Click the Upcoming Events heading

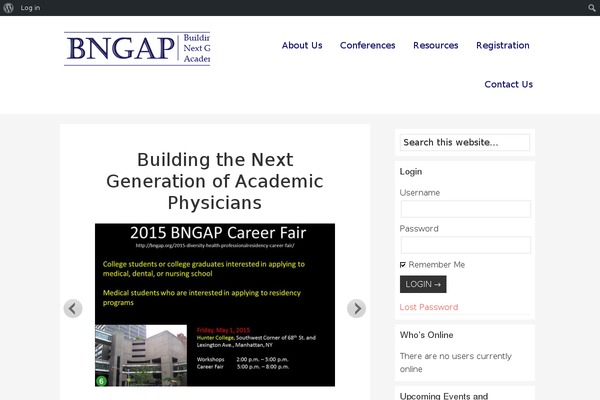(444, 396)
